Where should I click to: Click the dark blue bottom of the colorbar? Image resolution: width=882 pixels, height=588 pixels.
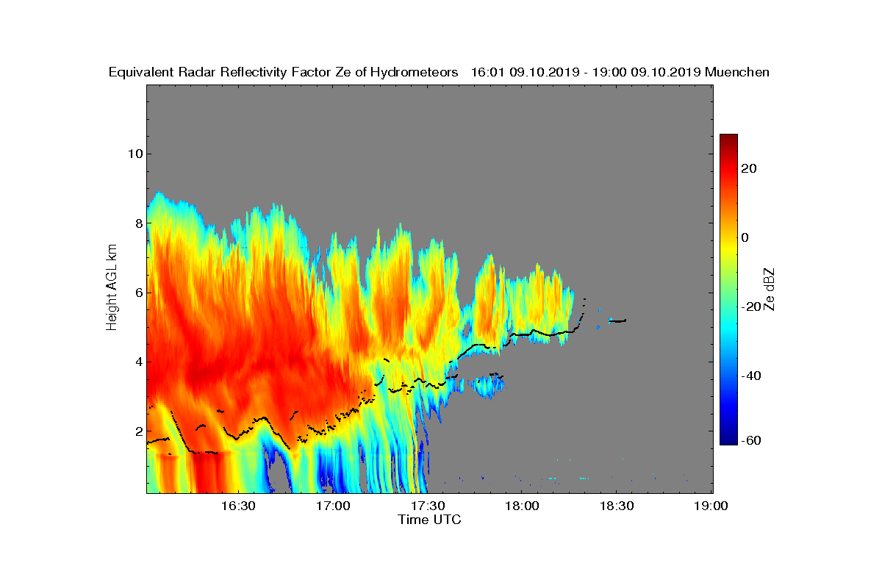click(728, 439)
